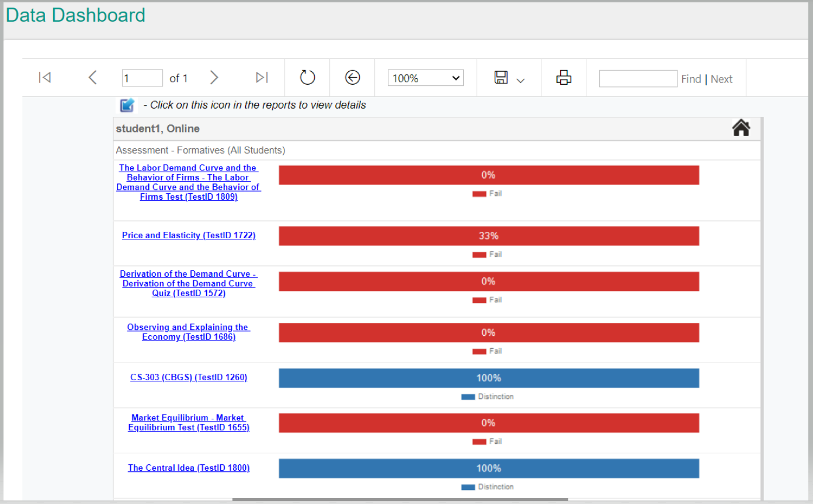The height and width of the screenshot is (504, 813).
Task: Focus the Find text search box
Action: pyautogui.click(x=638, y=79)
